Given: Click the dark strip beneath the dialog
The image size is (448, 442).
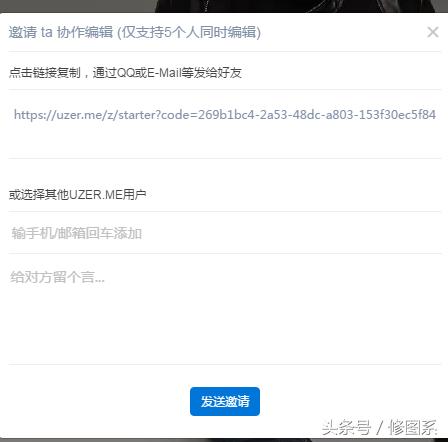Looking at the screenshot, I should pos(224,440).
